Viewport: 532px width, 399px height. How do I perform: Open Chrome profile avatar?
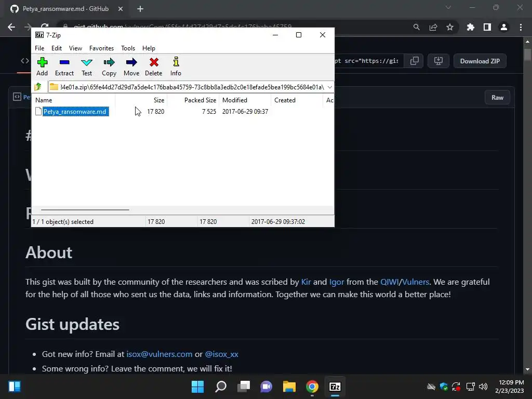(504, 27)
